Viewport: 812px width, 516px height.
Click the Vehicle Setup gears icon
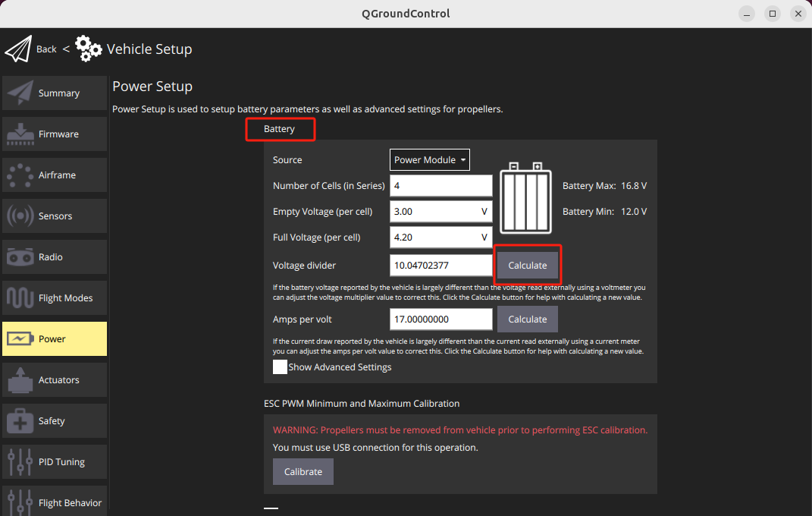(88, 49)
